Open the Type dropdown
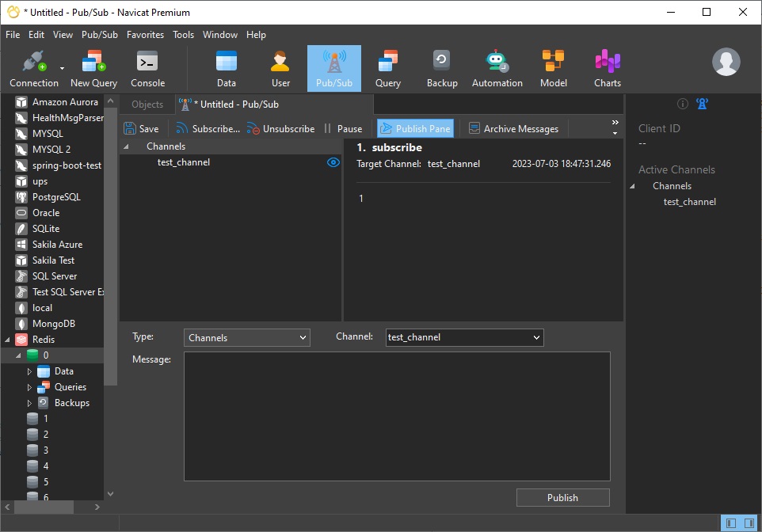762x532 pixels. (247, 338)
